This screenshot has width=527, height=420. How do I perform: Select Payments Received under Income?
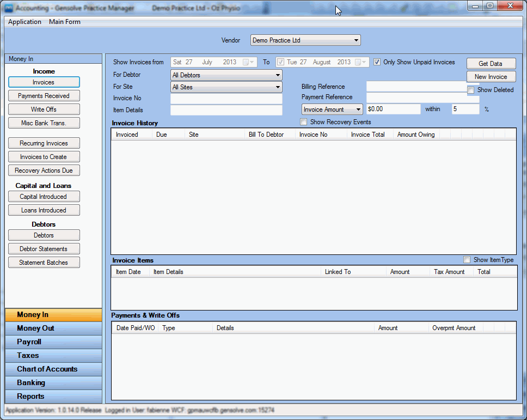(44, 95)
